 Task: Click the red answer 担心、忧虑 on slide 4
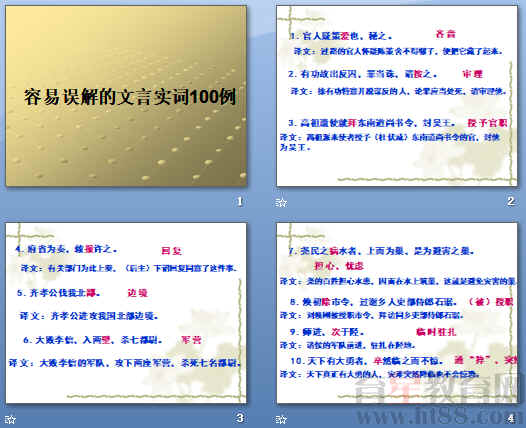(x=339, y=266)
